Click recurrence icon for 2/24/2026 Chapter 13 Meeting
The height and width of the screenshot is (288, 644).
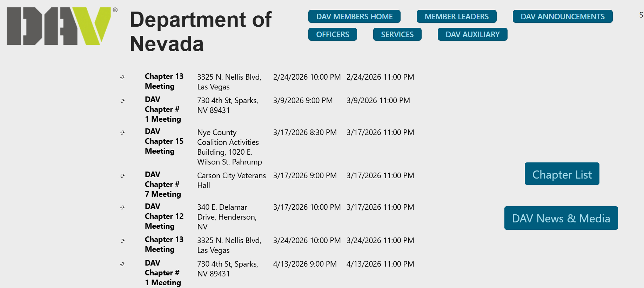[x=122, y=77]
